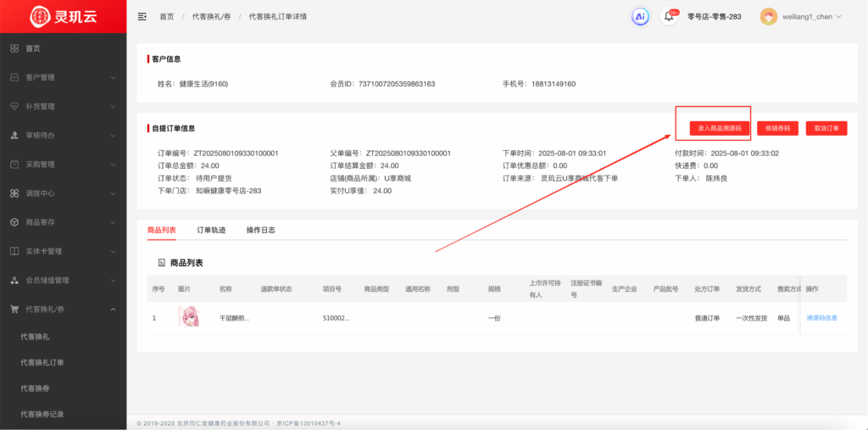Expand the 客户管理 sidebar menu
This screenshot has width=868, height=430.
pos(113,77)
